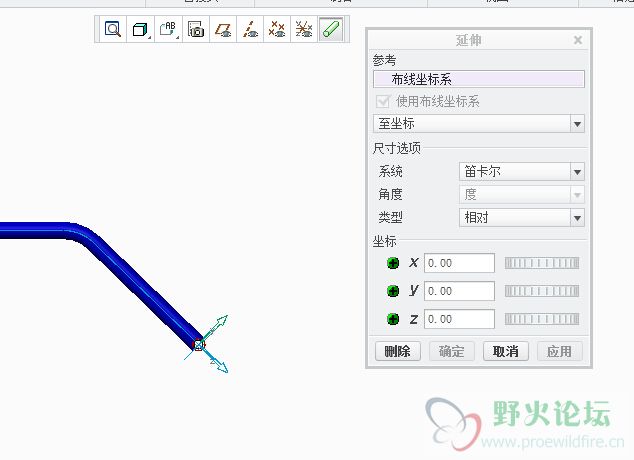
Task: Click the Refit zoom icon in the graphics toolbar
Action: [x=112, y=29]
